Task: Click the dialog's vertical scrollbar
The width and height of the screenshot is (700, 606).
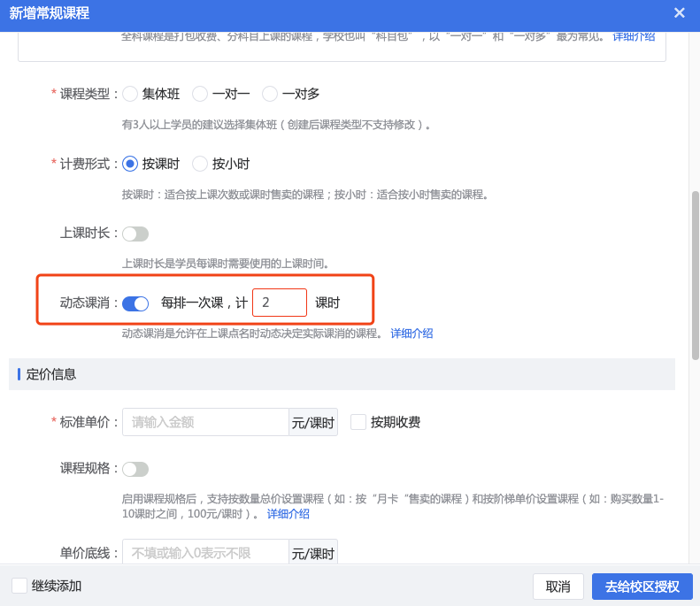Action: point(695,274)
